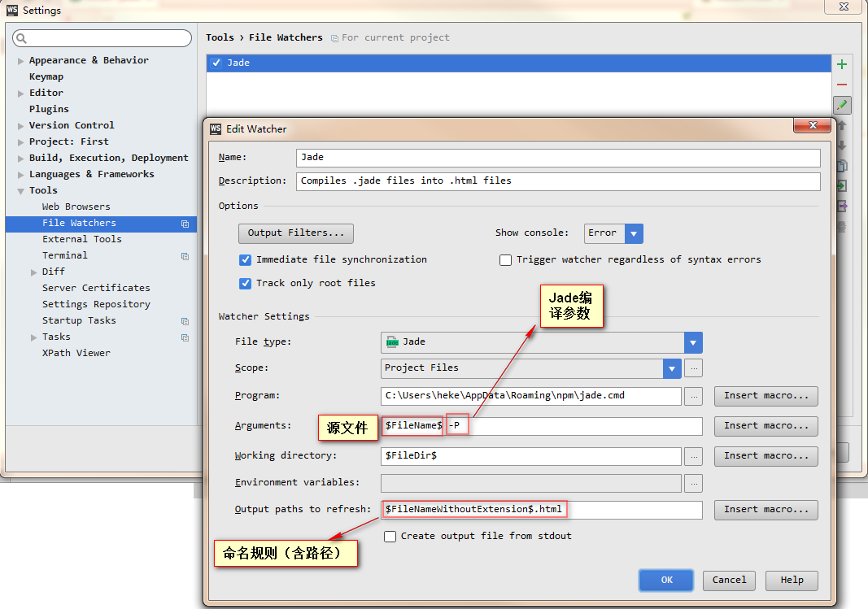Click the WebStorm icon in Edit Watcher title
The image size is (868, 609).
click(216, 129)
